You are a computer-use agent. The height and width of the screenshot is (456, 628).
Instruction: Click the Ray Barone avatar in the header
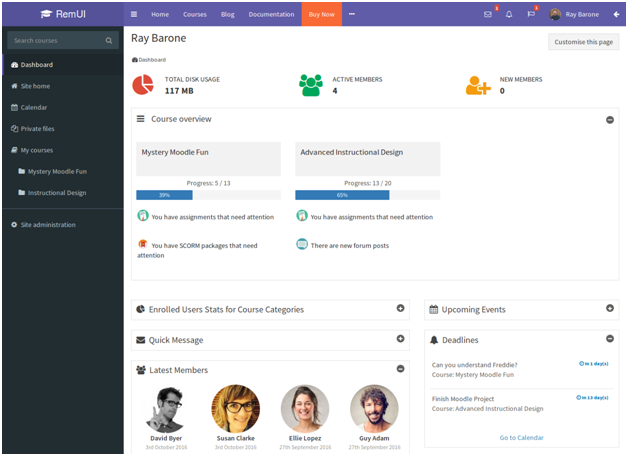[555, 14]
